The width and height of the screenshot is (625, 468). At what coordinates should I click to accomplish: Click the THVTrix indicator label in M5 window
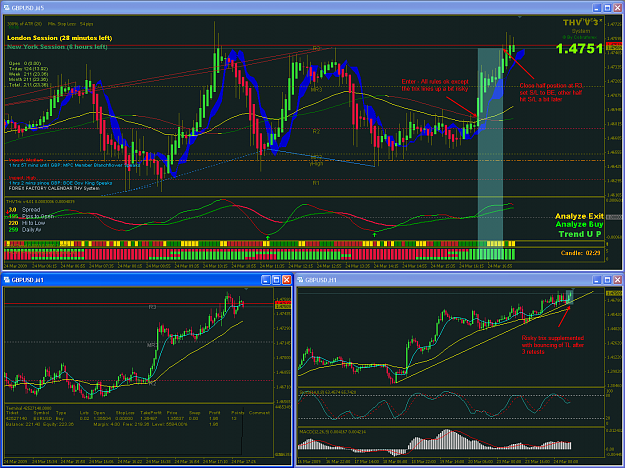(x=40, y=202)
